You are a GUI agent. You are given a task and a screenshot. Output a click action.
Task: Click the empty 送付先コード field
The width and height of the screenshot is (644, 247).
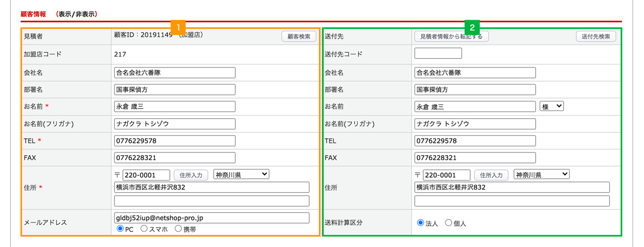point(438,53)
